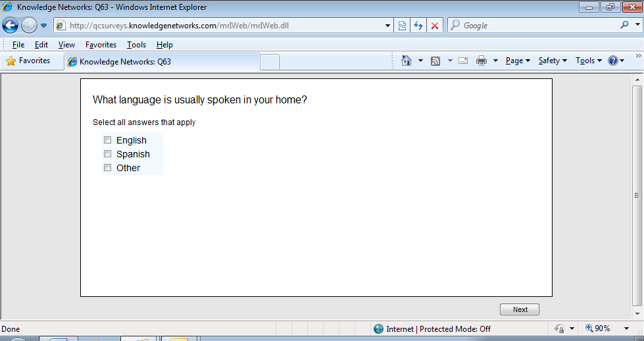The height and width of the screenshot is (341, 644).
Task: Click the vertical scrollbar down arrow
Action: click(637, 313)
